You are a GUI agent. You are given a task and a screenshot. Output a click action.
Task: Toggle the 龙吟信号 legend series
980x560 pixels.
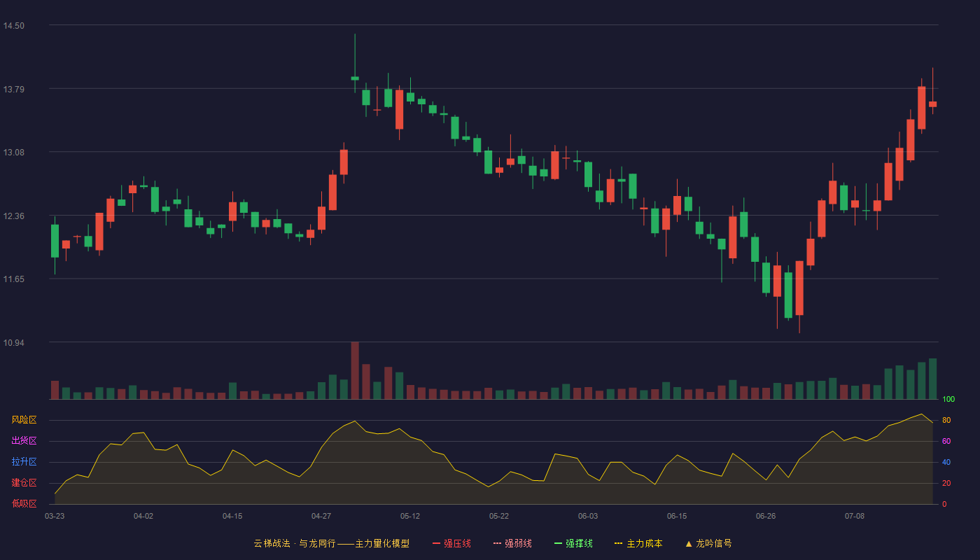708,543
